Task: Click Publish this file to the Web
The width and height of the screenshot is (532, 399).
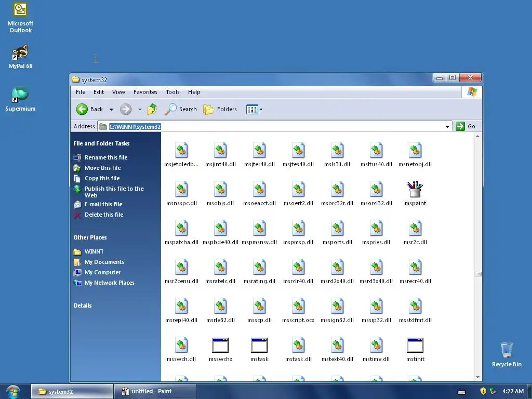Action: click(x=114, y=192)
